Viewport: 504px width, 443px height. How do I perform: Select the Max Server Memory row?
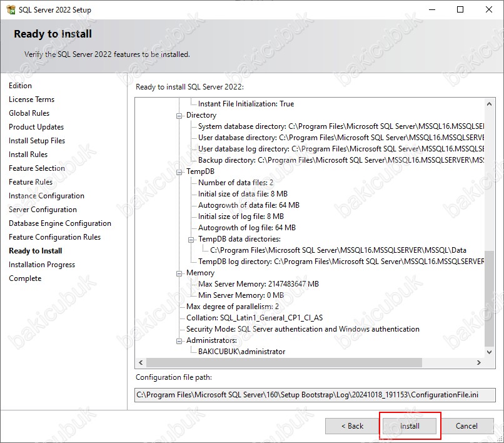258,284
